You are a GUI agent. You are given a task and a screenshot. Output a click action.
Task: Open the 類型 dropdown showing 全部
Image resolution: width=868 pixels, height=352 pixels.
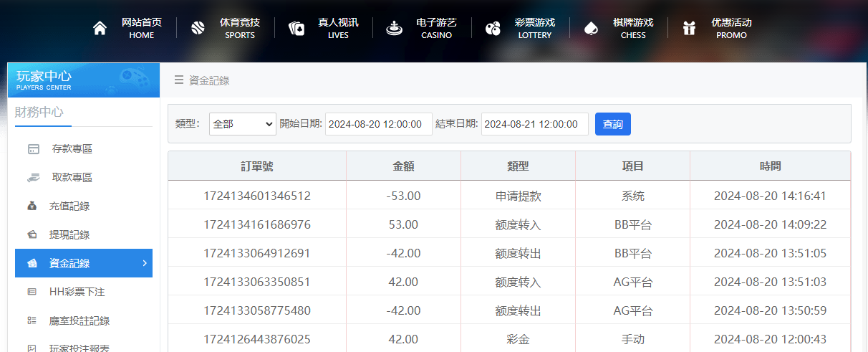point(243,124)
